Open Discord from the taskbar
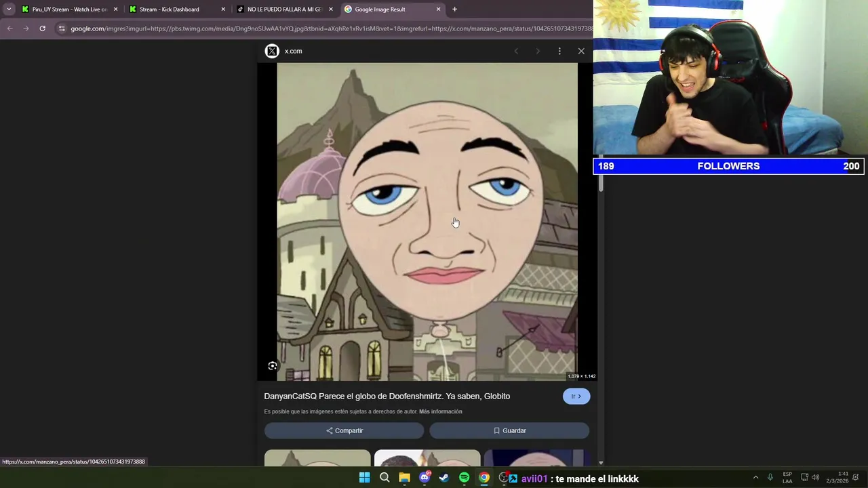The image size is (868, 488). 425,478
